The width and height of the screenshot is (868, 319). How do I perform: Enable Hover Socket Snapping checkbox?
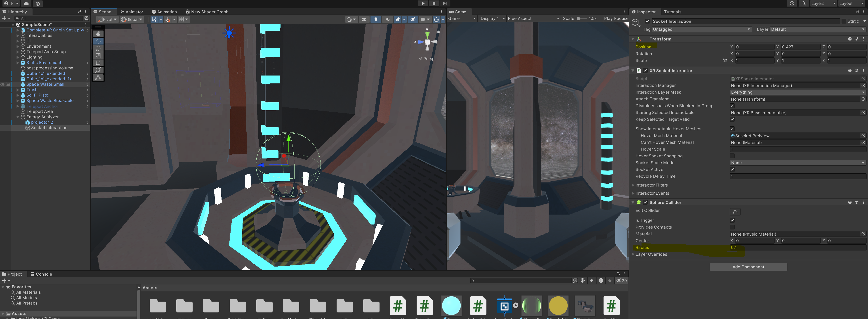(732, 156)
